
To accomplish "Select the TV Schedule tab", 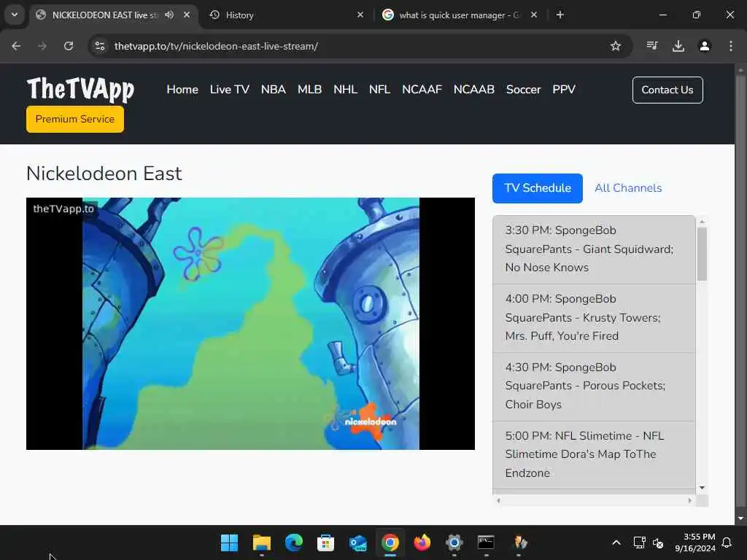I will pos(538,188).
